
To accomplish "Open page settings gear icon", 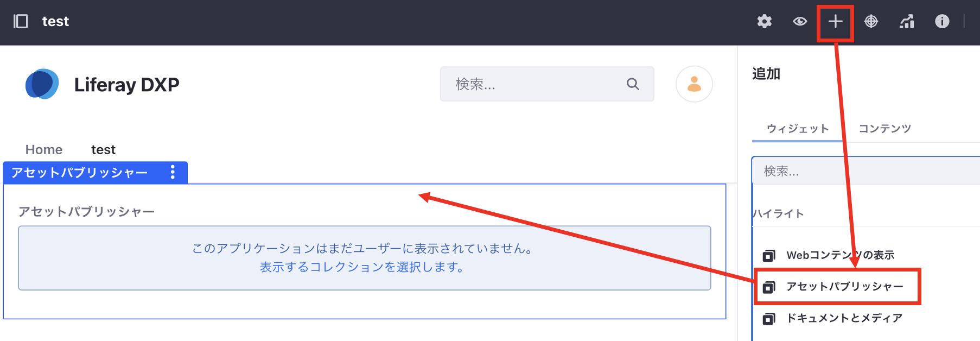I will click(x=764, y=21).
